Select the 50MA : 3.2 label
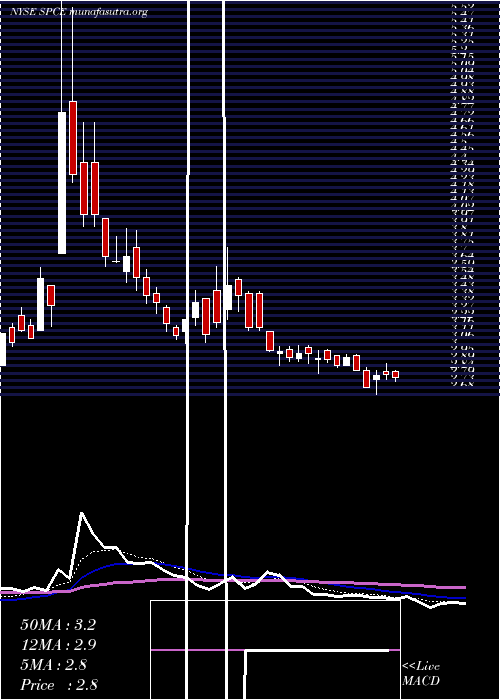500x700 pixels. click(x=58, y=625)
